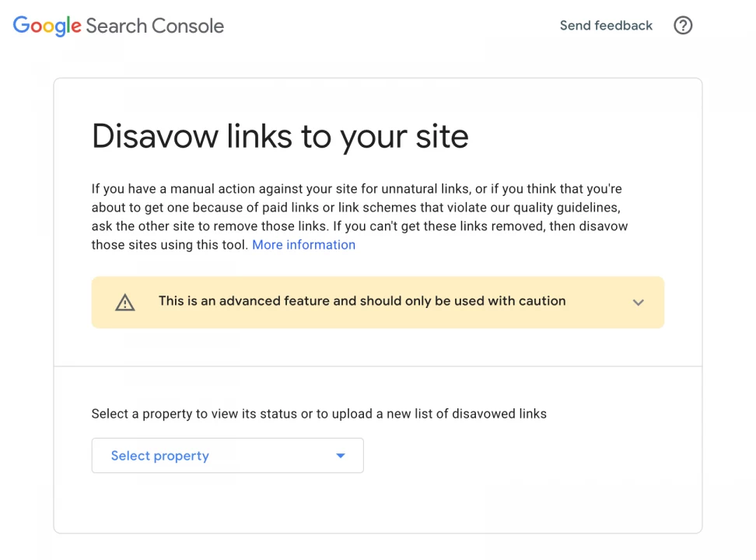Viewport: 756px width, 560px height.
Task: Open the help question mark icon
Action: (683, 25)
